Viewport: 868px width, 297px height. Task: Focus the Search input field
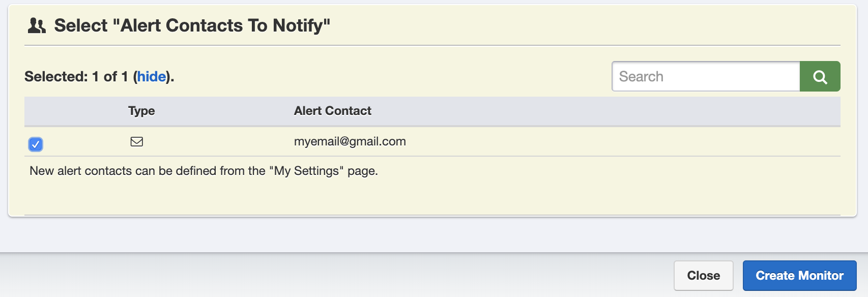(x=706, y=76)
